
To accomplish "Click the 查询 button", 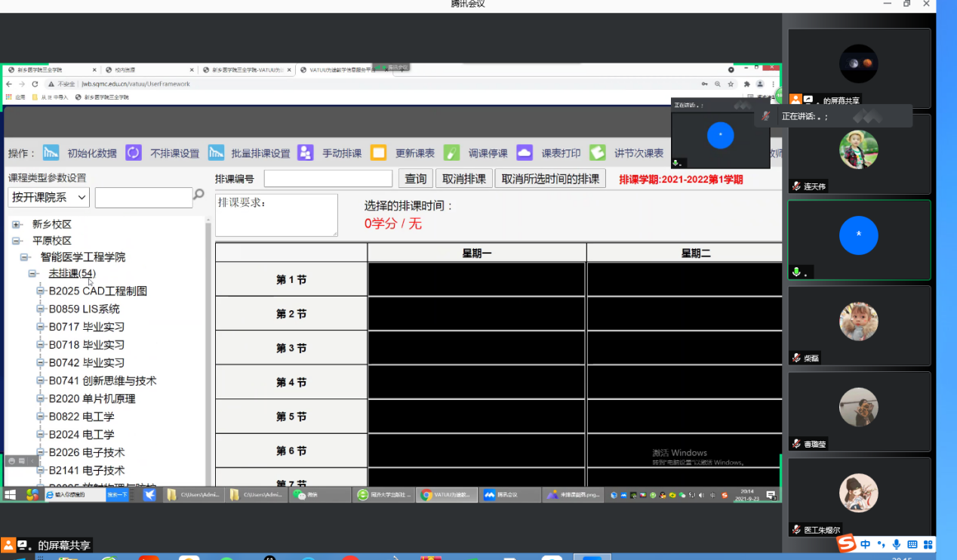I will pos(416,179).
